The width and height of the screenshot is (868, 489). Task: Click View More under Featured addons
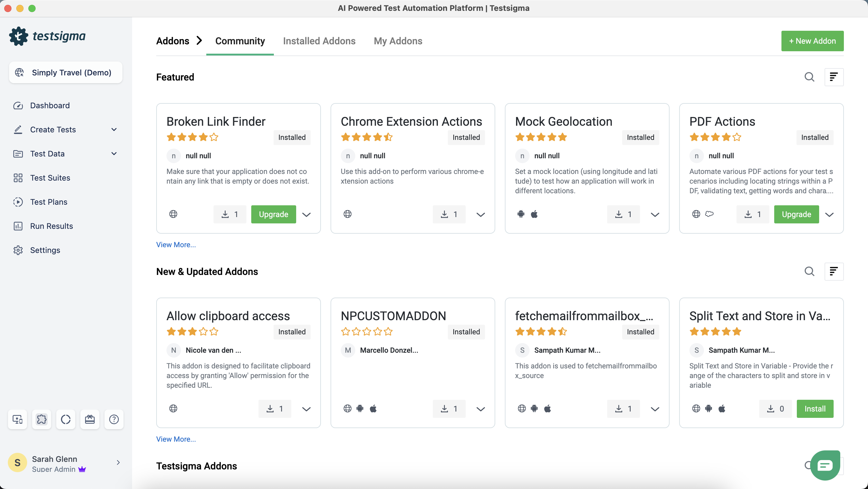pyautogui.click(x=176, y=245)
